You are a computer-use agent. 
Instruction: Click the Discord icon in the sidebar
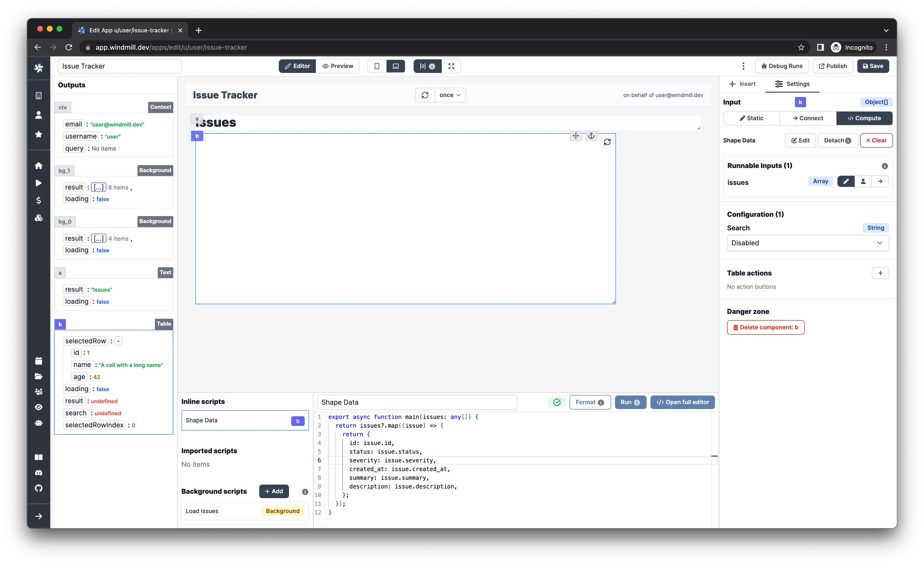click(x=39, y=472)
